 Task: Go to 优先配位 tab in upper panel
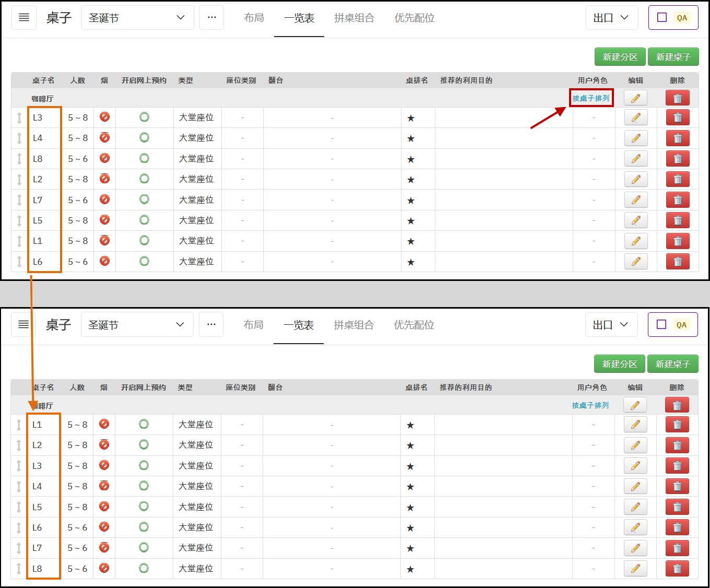pos(415,18)
